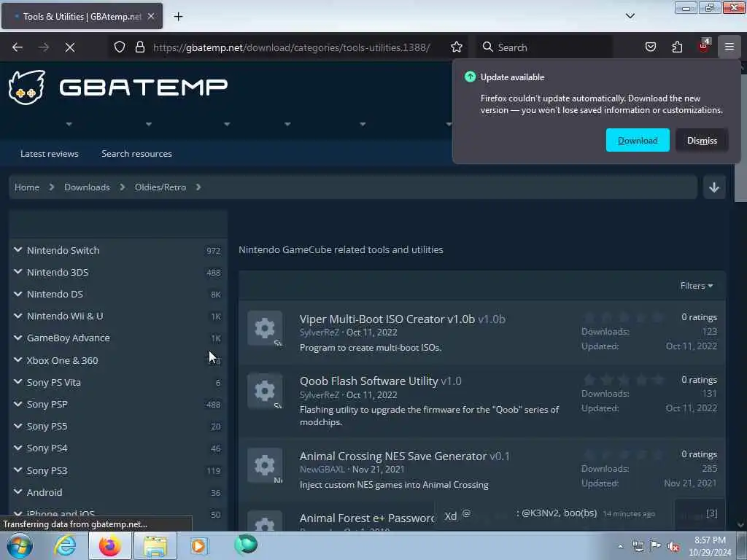Go to Oldies/Retro in the breadcrumb
This screenshot has width=747, height=560.
click(x=160, y=187)
